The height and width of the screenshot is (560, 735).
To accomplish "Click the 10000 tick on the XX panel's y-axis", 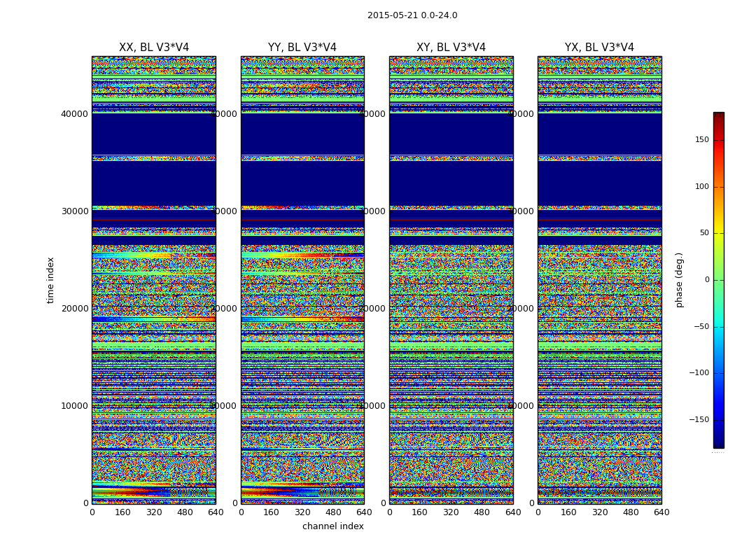I will [x=74, y=405].
